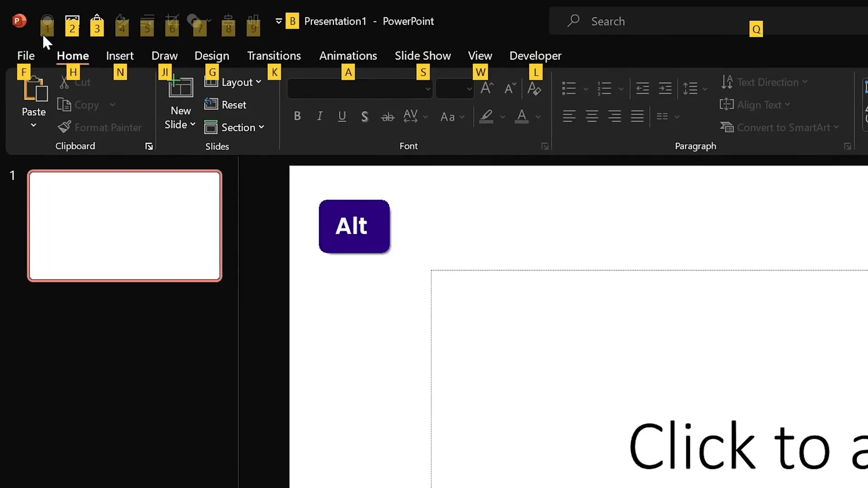
Task: Open font color dropdown arrow
Action: [538, 117]
